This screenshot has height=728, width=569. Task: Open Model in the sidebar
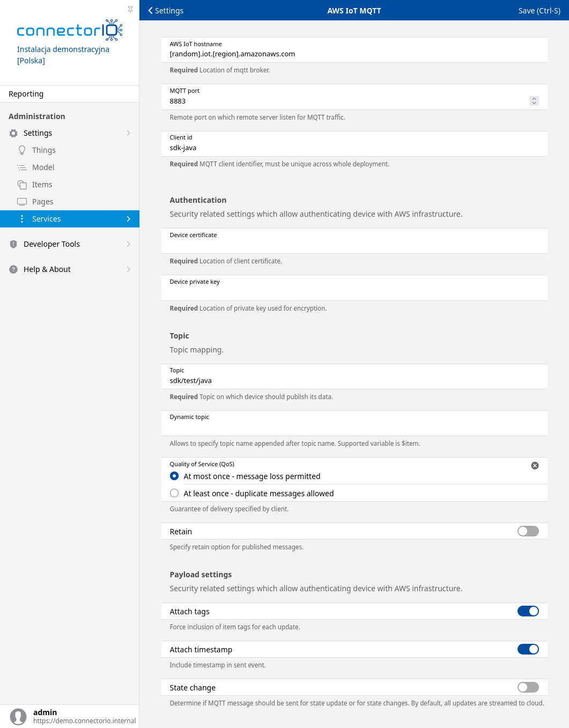[x=70, y=167]
